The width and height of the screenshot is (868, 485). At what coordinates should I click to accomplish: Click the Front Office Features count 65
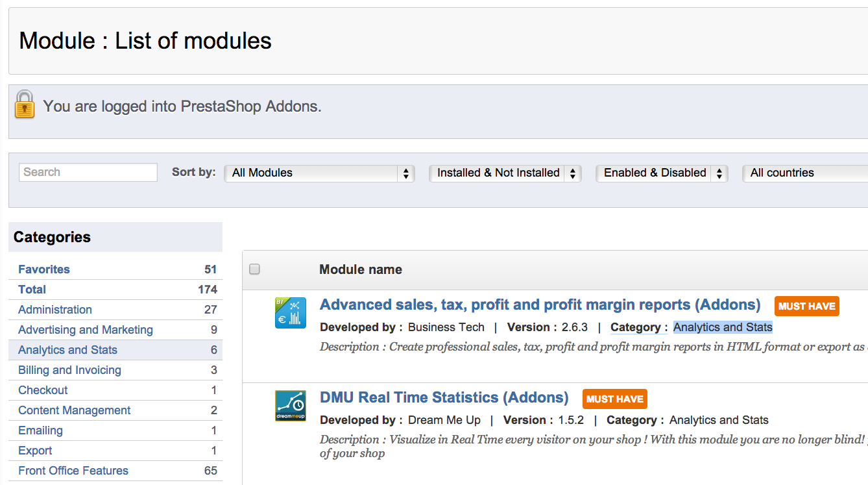click(210, 471)
